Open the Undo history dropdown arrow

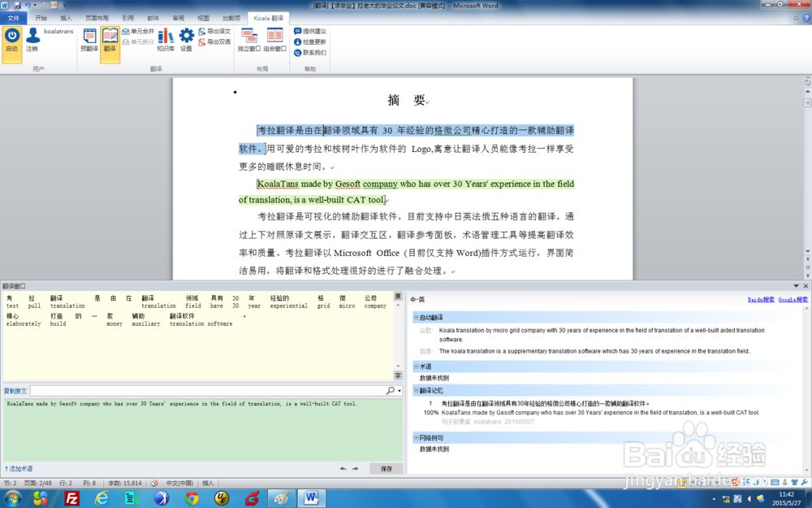(35, 5)
